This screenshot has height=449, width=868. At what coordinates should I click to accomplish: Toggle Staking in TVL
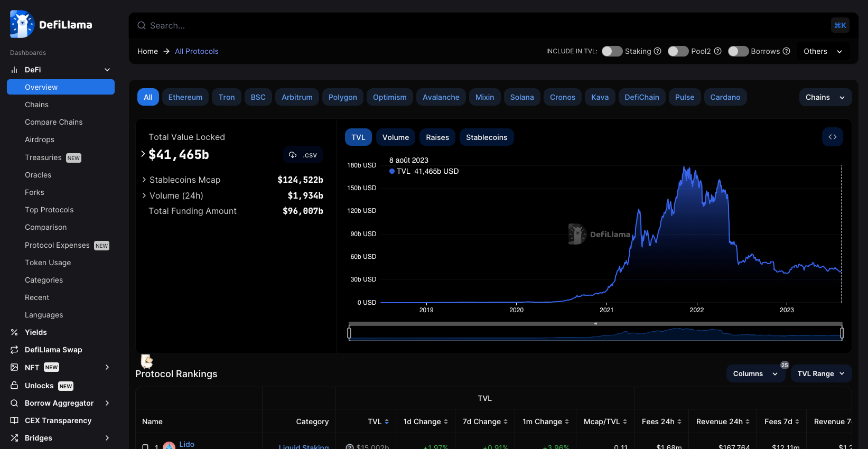click(612, 51)
